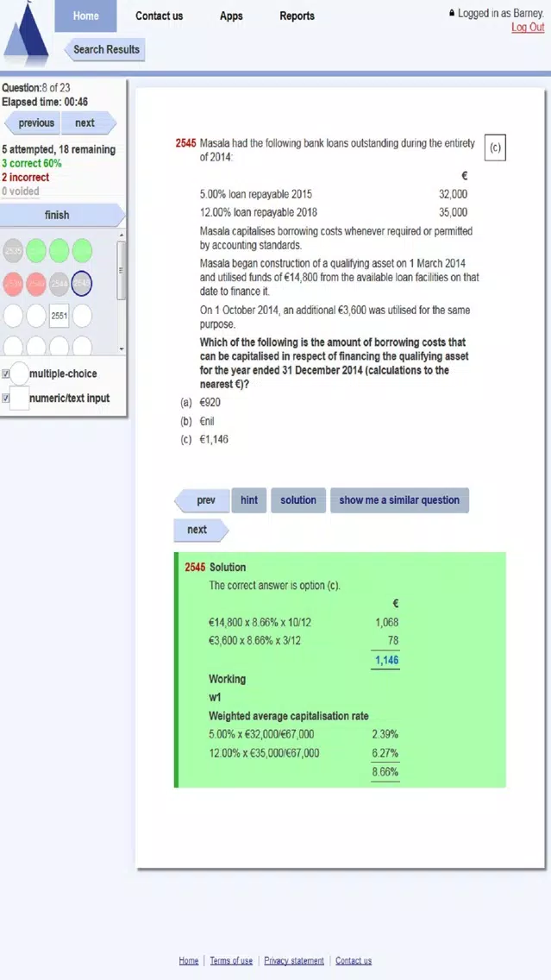
Task: Open the Privacy statement link
Action: coord(294,961)
